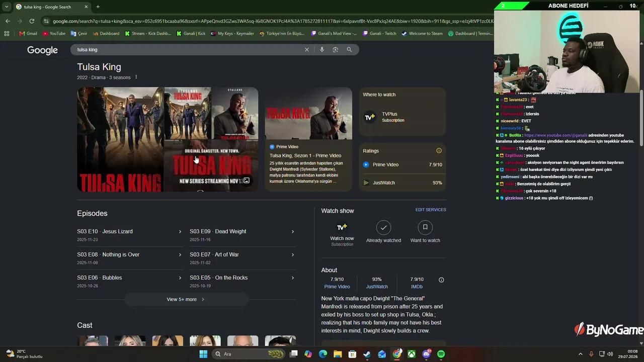Close the 'tulsa king - Google Search' tab
Screen dimensions: 644x362
click(86, 7)
